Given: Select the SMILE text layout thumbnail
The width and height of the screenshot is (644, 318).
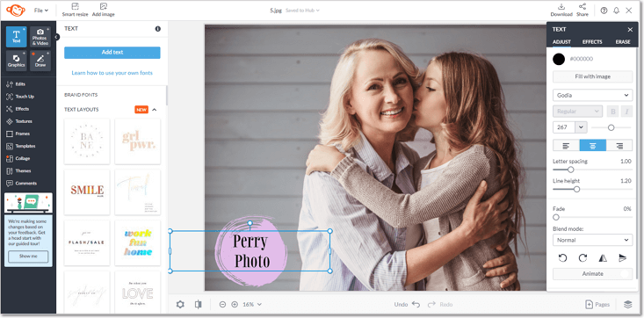Looking at the screenshot, I should click(x=87, y=192).
